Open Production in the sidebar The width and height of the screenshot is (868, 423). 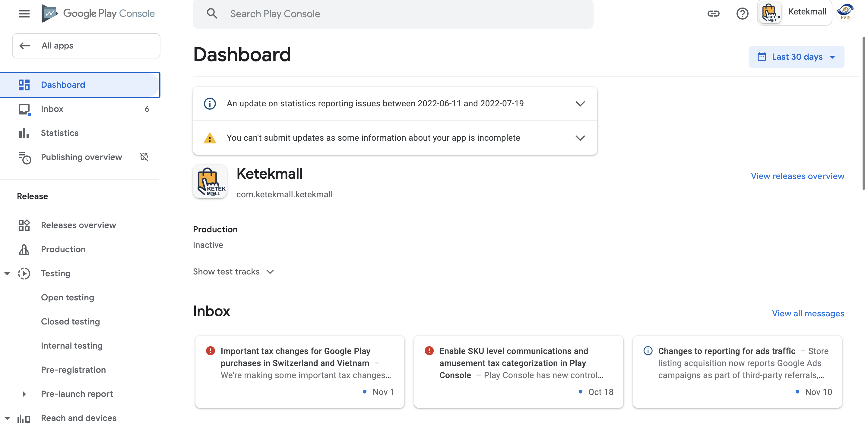pos(80,249)
